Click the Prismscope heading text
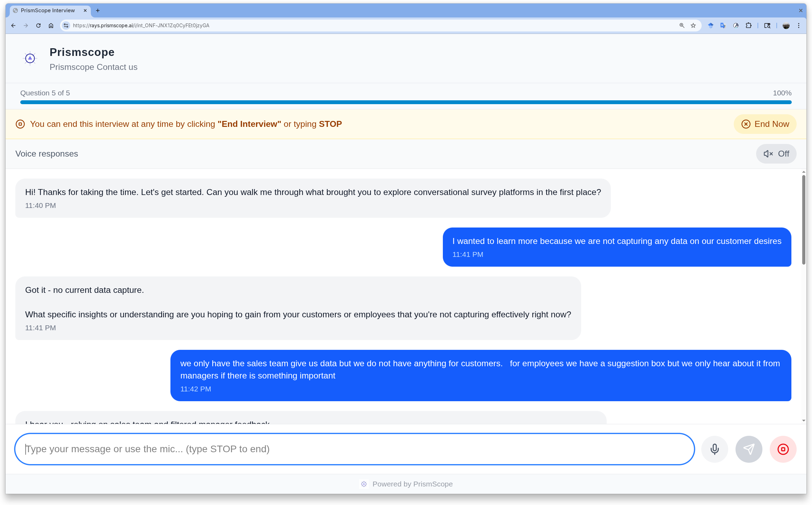The height and width of the screenshot is (505, 812). [x=82, y=52]
